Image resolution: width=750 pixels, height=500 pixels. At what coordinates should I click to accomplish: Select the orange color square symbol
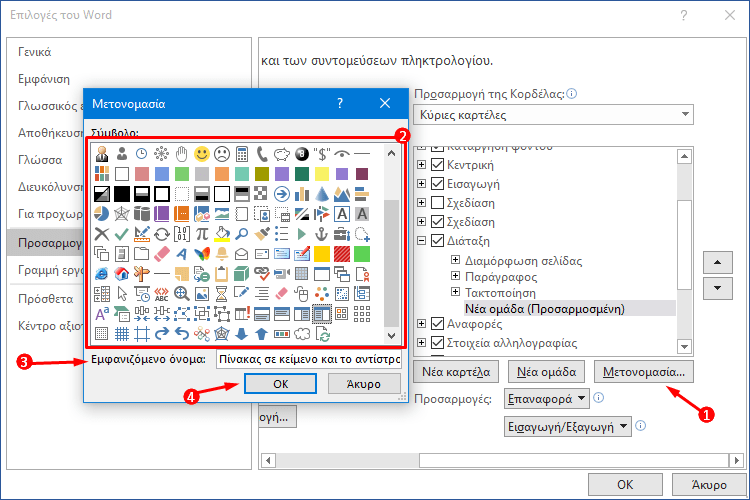[x=222, y=174]
